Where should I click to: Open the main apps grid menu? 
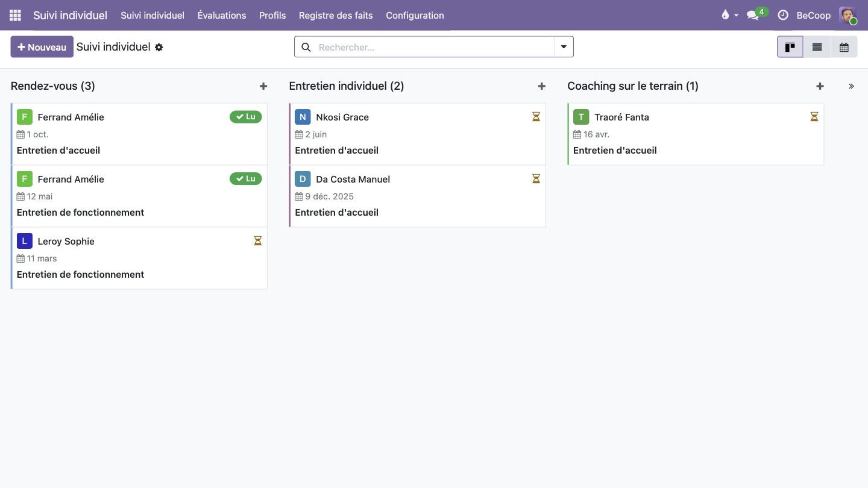(x=15, y=15)
